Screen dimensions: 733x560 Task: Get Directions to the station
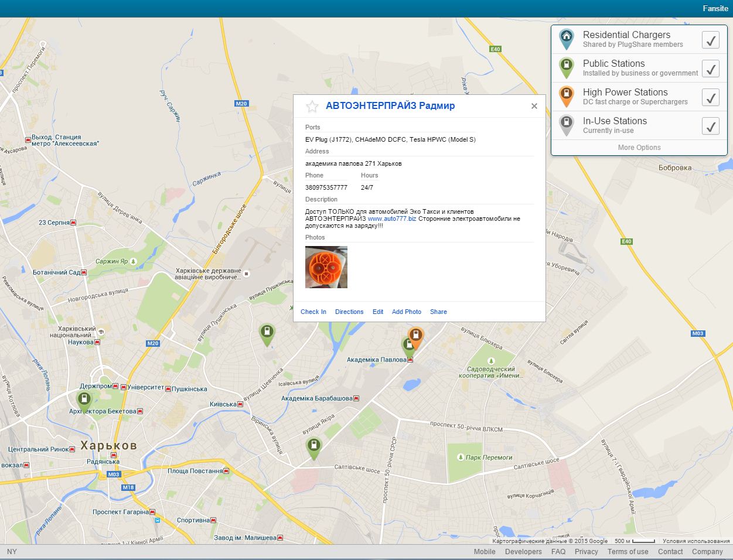[x=349, y=312]
